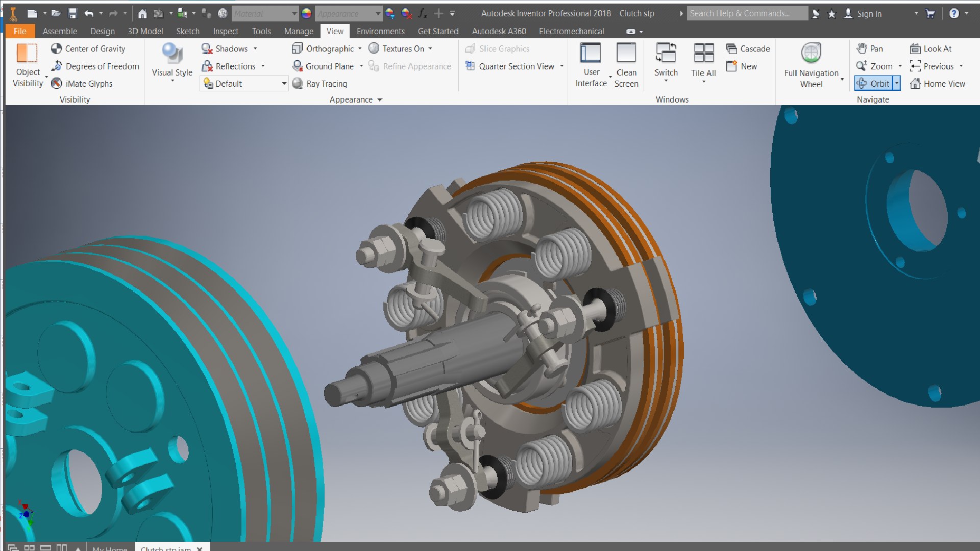The height and width of the screenshot is (551, 980).
Task: Expand the Orthographic dropdown arrow
Action: click(360, 48)
